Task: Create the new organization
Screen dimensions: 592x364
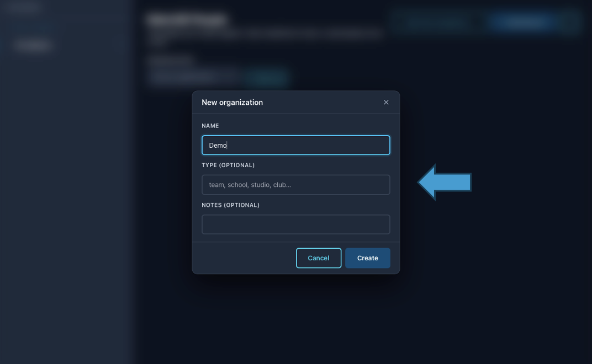Action: tap(367, 258)
